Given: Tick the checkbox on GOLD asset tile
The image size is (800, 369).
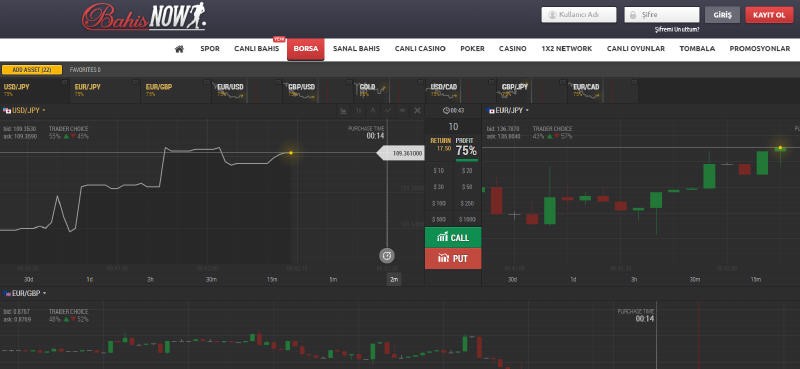Looking at the screenshot, I should coord(420,82).
